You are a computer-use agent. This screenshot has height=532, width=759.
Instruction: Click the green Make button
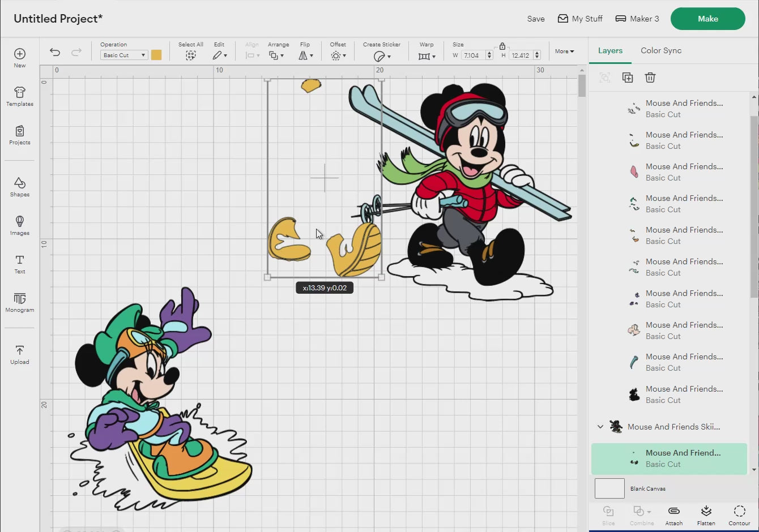pos(708,19)
